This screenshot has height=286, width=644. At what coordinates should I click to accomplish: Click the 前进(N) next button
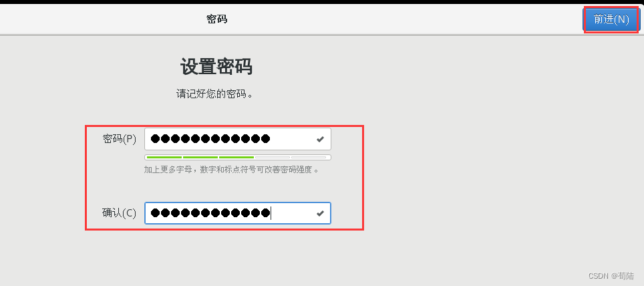[611, 19]
